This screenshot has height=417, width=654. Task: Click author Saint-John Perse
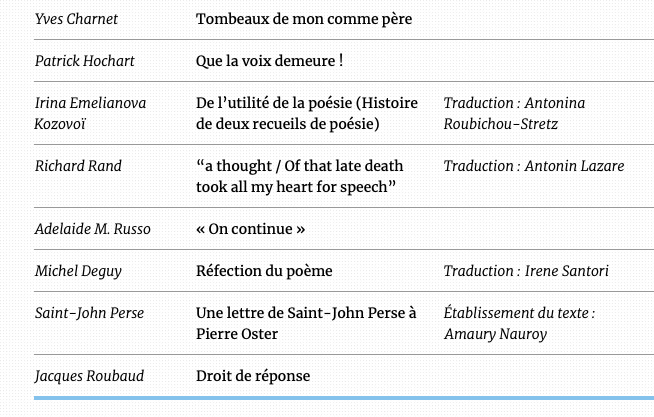pyautogui.click(x=89, y=313)
